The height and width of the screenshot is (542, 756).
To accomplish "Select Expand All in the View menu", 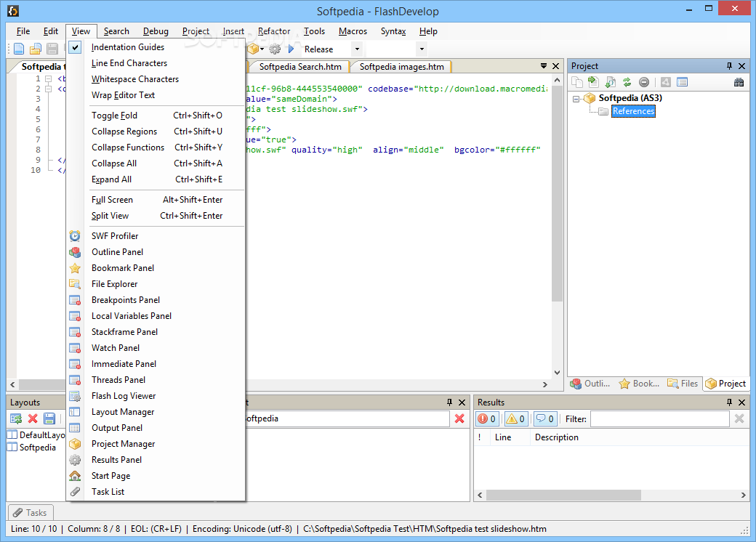I will click(156, 179).
